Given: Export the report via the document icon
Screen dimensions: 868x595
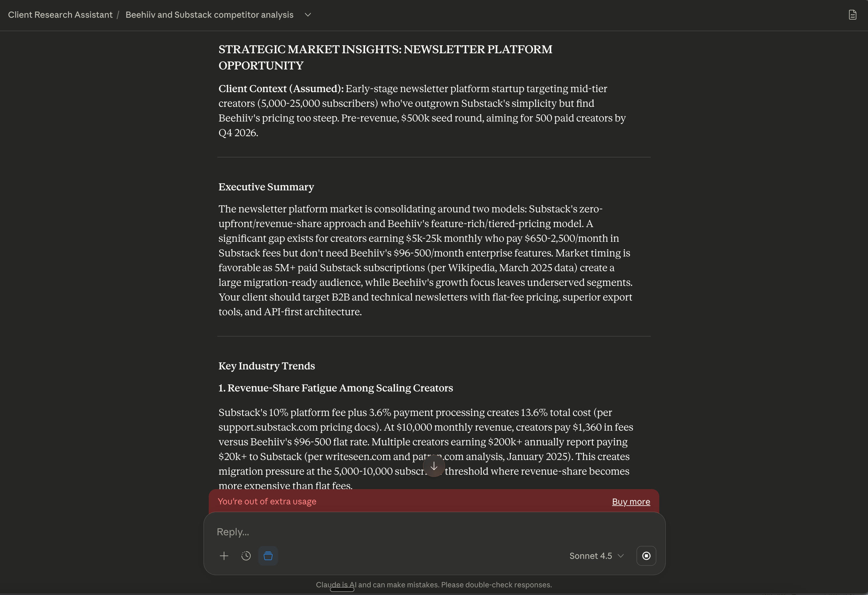Looking at the screenshot, I should [x=852, y=15].
